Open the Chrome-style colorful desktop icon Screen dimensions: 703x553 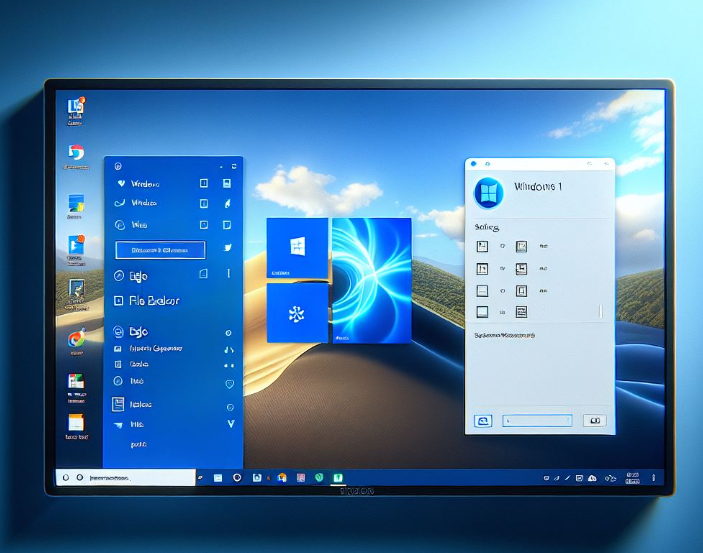point(76,339)
